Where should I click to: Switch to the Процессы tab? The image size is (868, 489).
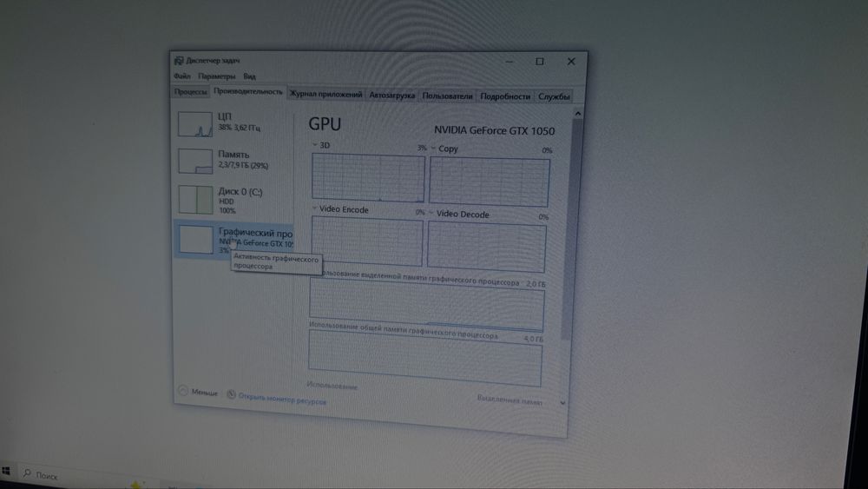[x=190, y=92]
